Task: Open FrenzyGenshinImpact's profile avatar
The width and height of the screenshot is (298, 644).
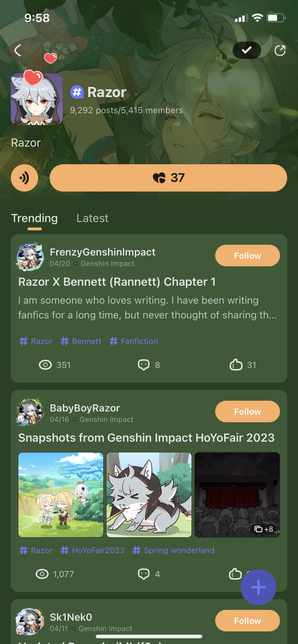Action: point(30,257)
